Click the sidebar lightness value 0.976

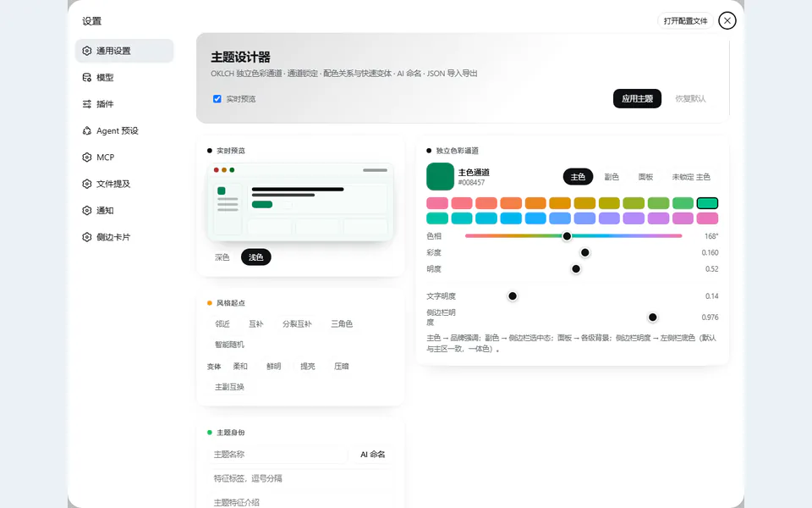710,317
